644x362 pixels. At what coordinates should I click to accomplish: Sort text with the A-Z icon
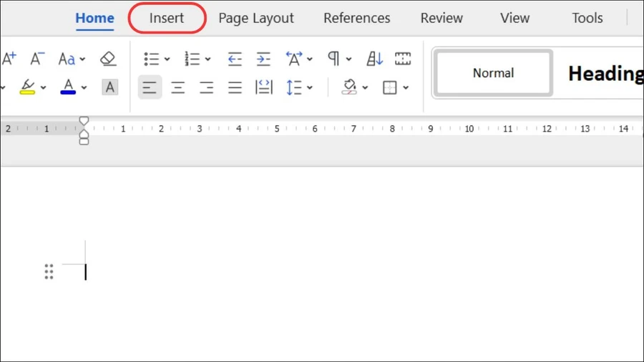click(374, 59)
